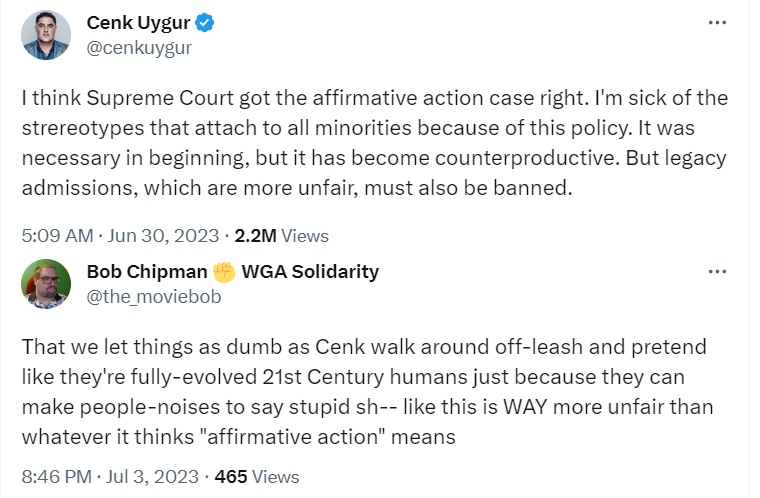Image resolution: width=760 pixels, height=498 pixels.
Task: Open Bob Chipman's profile avatar
Action: tap(46, 284)
